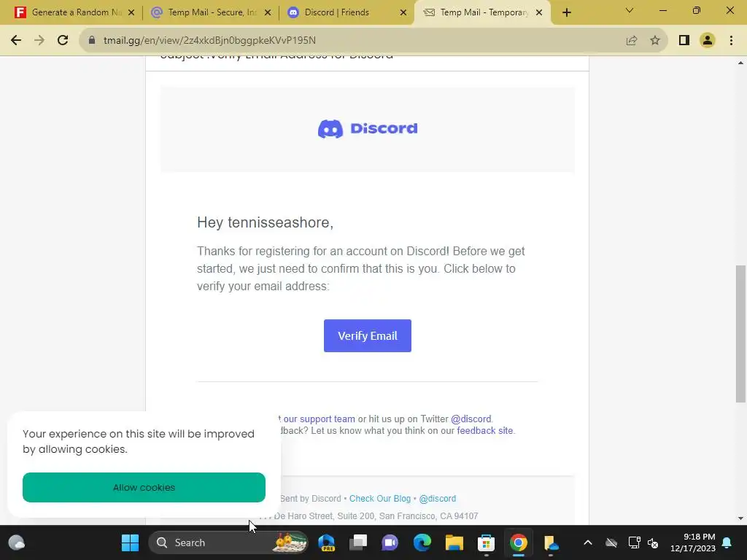
Task: Share this page using the share icon
Action: (632, 41)
